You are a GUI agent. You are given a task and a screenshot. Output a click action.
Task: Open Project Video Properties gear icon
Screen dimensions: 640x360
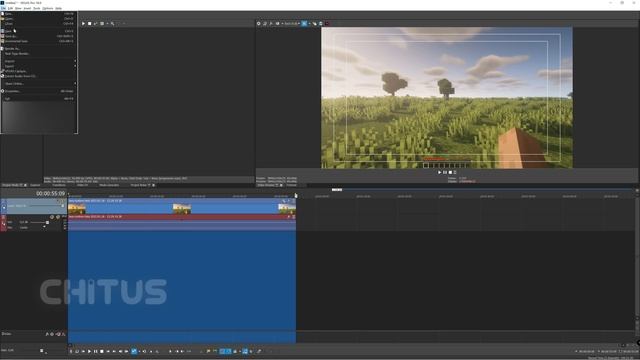click(258, 24)
